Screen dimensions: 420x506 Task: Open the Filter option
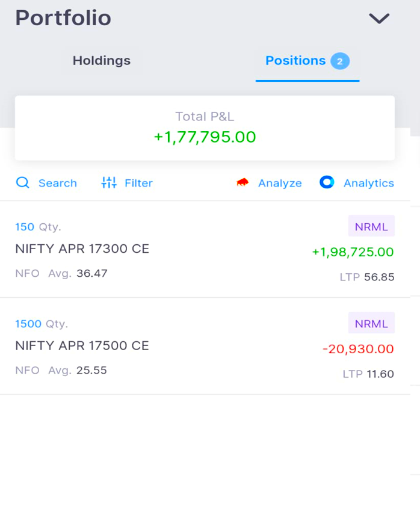click(x=138, y=184)
